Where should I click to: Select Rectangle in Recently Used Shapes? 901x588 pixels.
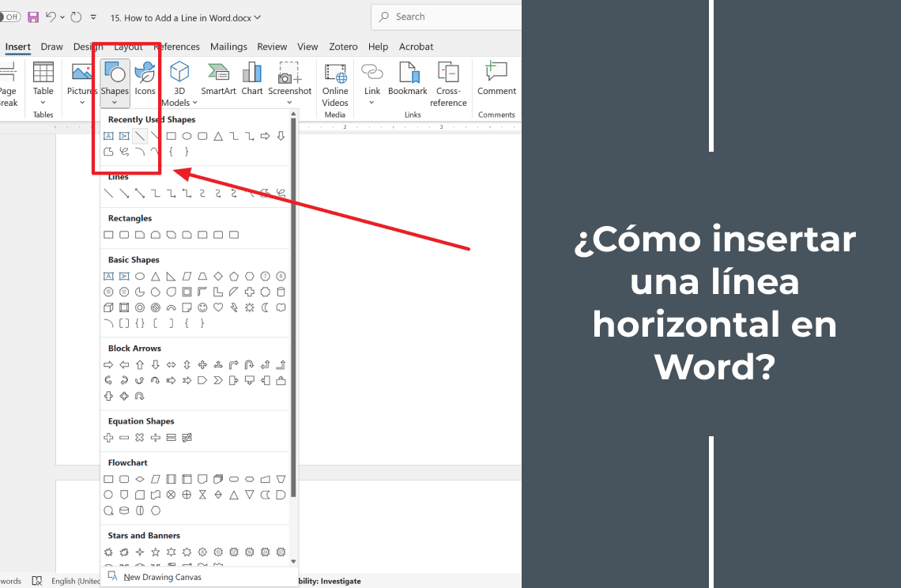(x=172, y=136)
